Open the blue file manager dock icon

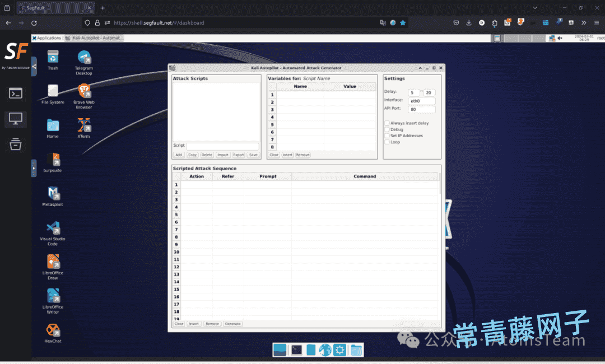[x=311, y=350]
